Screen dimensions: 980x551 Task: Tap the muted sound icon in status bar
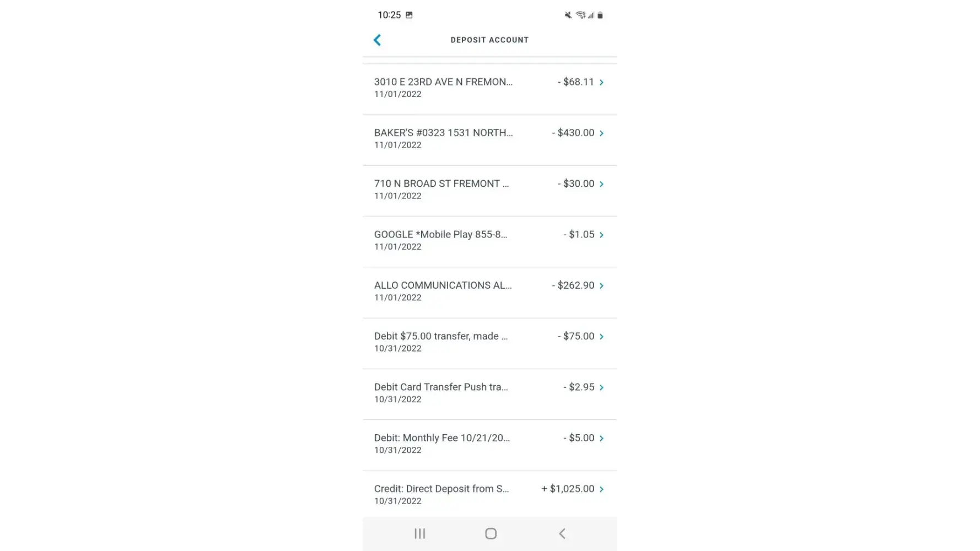click(x=568, y=15)
